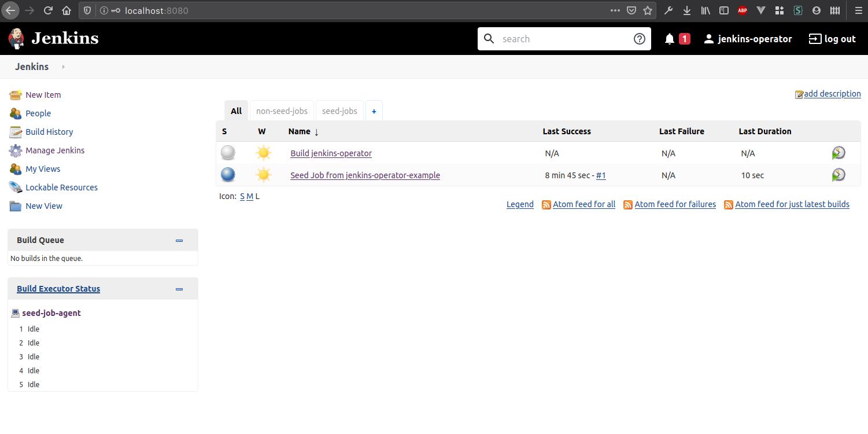
Task: Schedule a build for Build jenkins-operator
Action: 839,152
